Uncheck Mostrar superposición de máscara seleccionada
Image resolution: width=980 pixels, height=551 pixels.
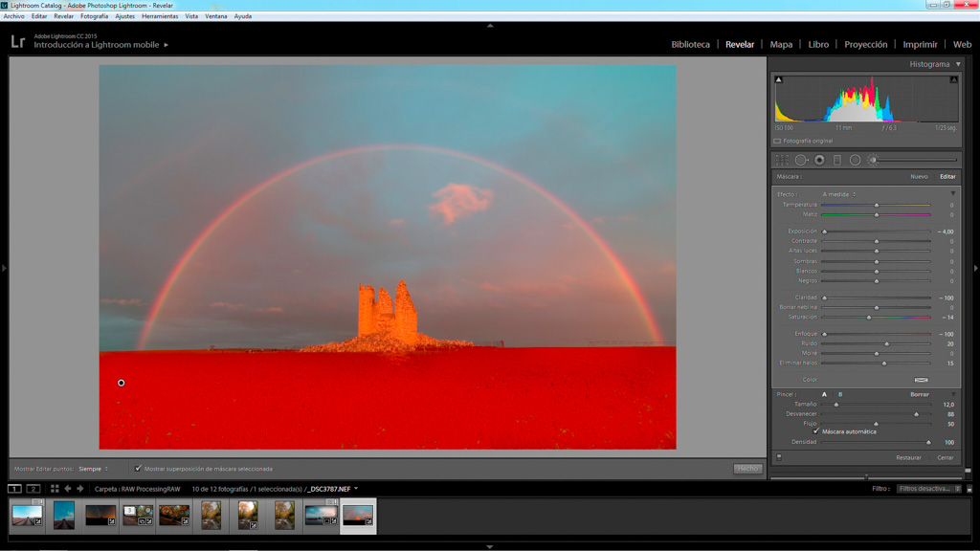coord(139,469)
